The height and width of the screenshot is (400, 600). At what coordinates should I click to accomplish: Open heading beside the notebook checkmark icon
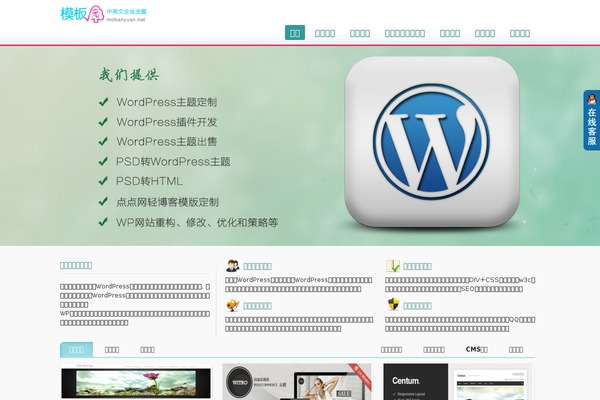[x=417, y=266]
